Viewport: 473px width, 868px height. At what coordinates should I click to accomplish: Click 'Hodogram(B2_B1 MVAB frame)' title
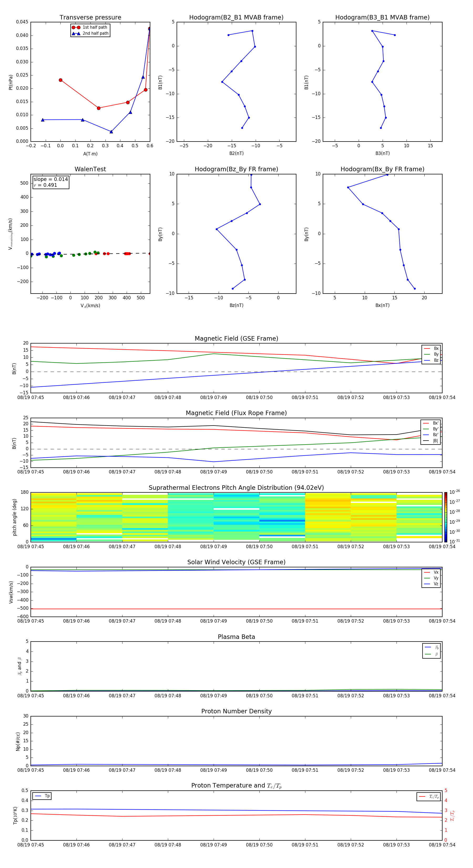click(x=236, y=18)
